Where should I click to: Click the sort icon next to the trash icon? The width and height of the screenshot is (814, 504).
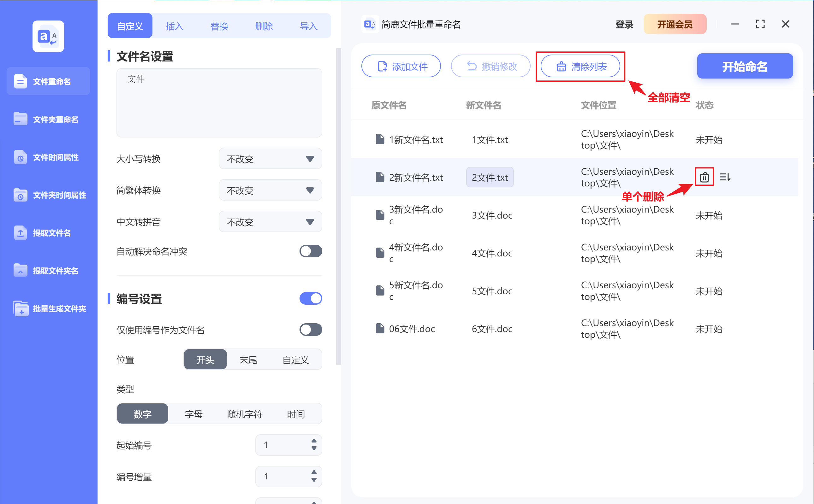click(x=725, y=177)
